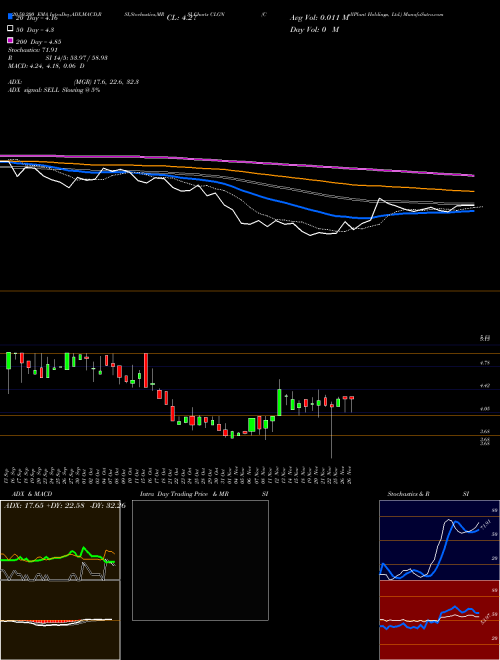Click the 4.05 price axis label
Screen dimensions: 500x660
485,408
